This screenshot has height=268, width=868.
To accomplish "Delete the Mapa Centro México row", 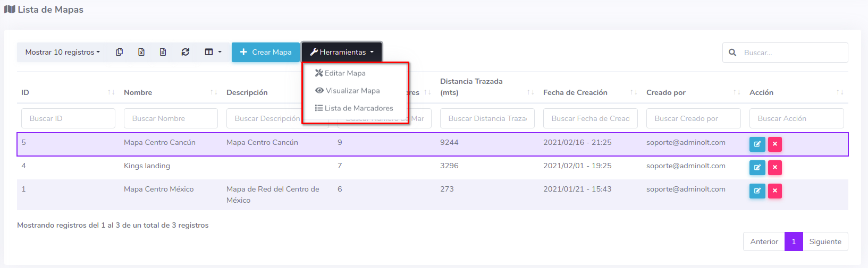I will pos(775,191).
